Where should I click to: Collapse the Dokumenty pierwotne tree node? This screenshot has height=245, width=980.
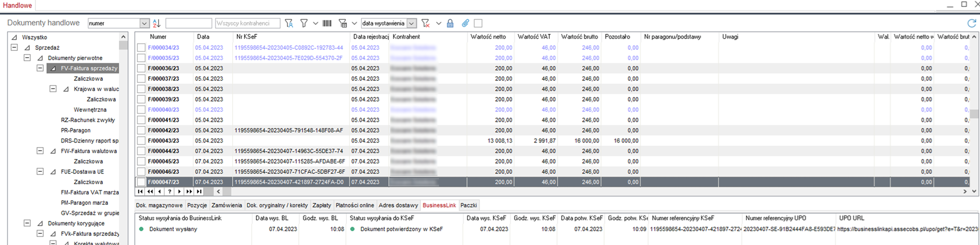pyautogui.click(x=27, y=58)
